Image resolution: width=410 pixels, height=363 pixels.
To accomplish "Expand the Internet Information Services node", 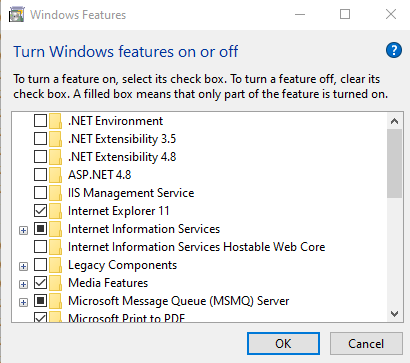I will click(x=23, y=230).
